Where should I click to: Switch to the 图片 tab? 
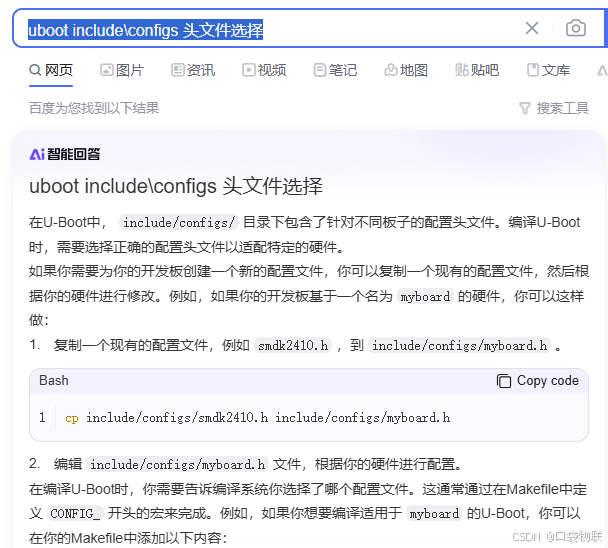122,70
